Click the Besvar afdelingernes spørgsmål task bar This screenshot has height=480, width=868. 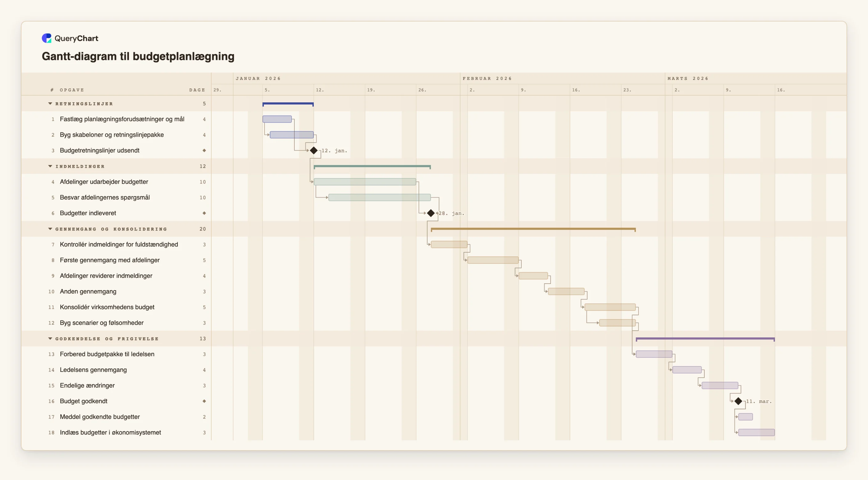(x=380, y=197)
